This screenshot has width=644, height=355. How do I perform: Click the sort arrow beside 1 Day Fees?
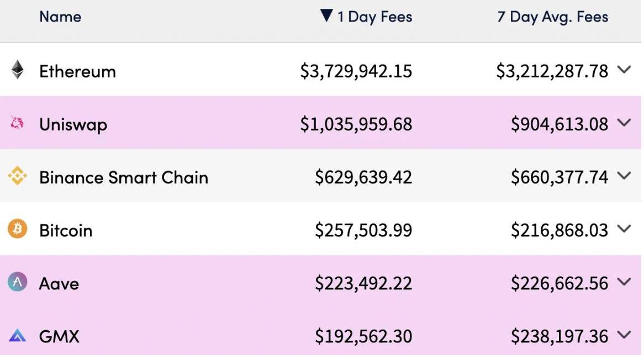click(326, 16)
